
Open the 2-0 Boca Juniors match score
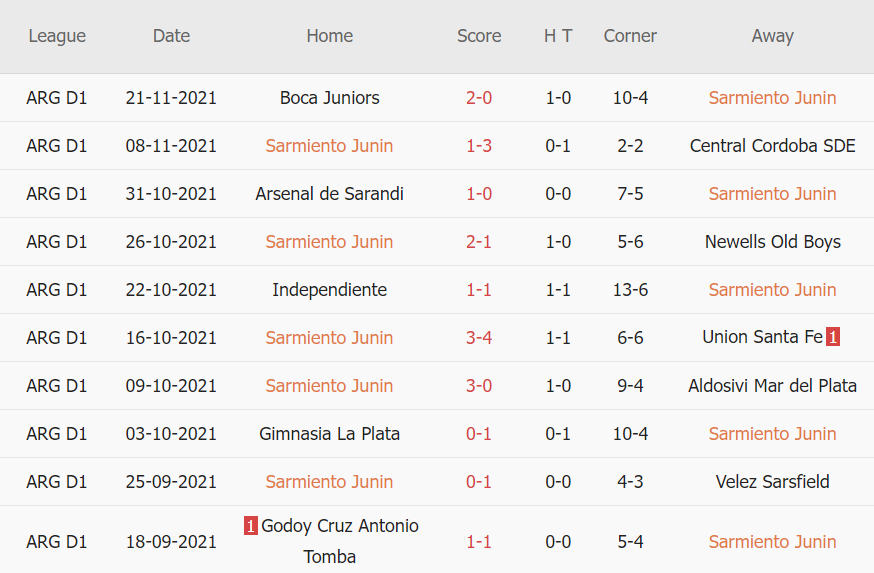coord(479,98)
